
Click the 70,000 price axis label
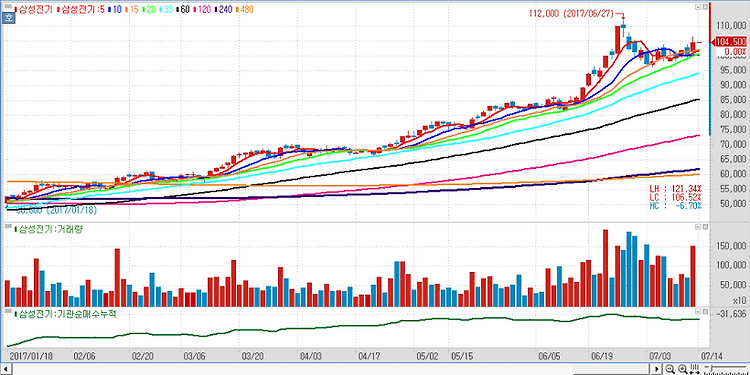[734, 145]
